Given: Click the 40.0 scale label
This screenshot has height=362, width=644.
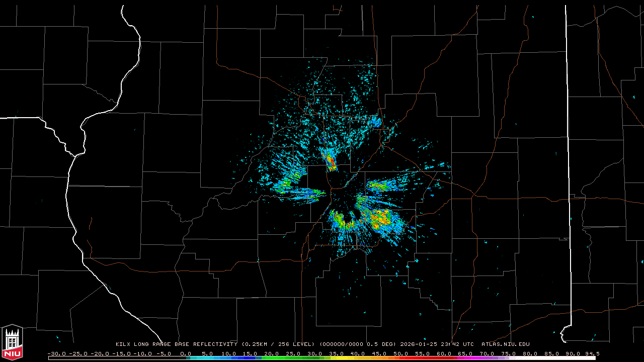Looking at the screenshot, I should [x=358, y=353].
